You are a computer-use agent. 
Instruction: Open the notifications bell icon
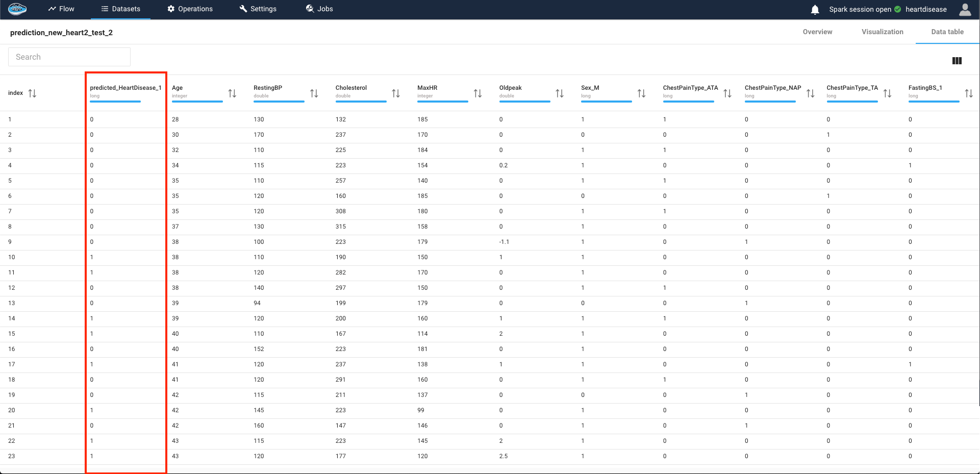coord(815,10)
